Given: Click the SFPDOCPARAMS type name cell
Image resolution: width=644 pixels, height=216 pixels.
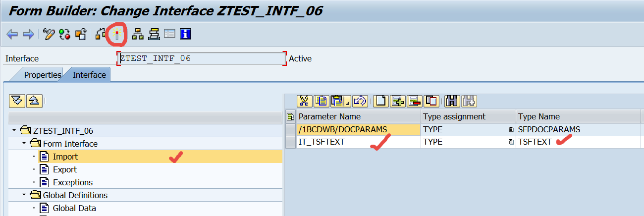Looking at the screenshot, I should coord(578,129).
